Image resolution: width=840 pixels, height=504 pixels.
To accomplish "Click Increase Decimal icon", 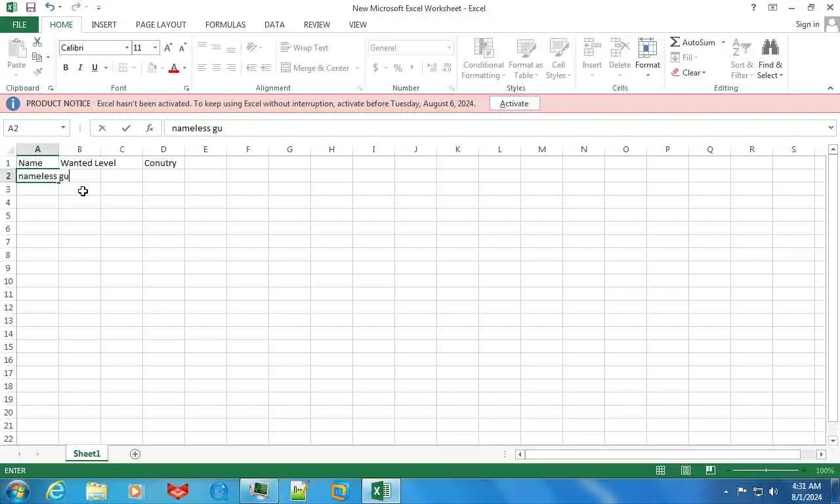I will pyautogui.click(x=432, y=68).
